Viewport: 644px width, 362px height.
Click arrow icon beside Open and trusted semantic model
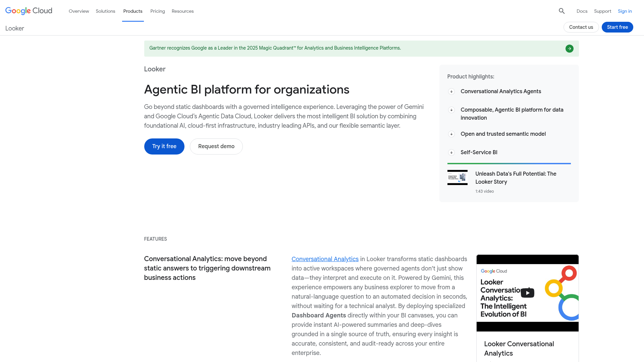point(451,134)
